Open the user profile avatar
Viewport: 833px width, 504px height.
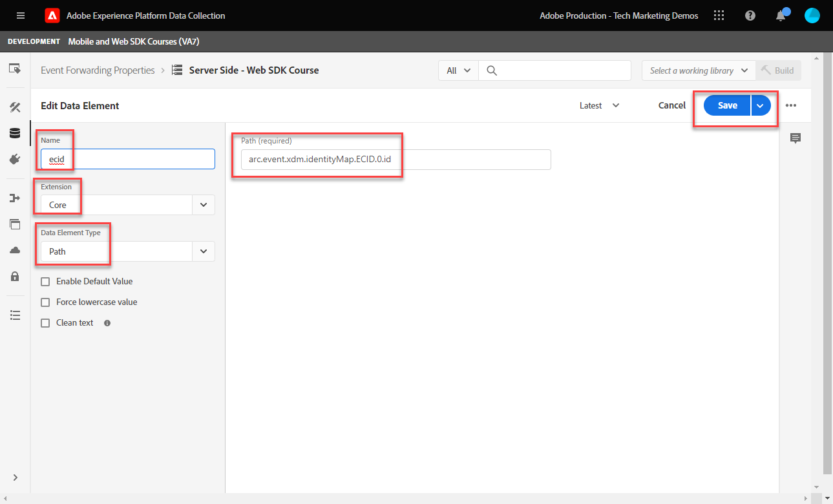[812, 16]
